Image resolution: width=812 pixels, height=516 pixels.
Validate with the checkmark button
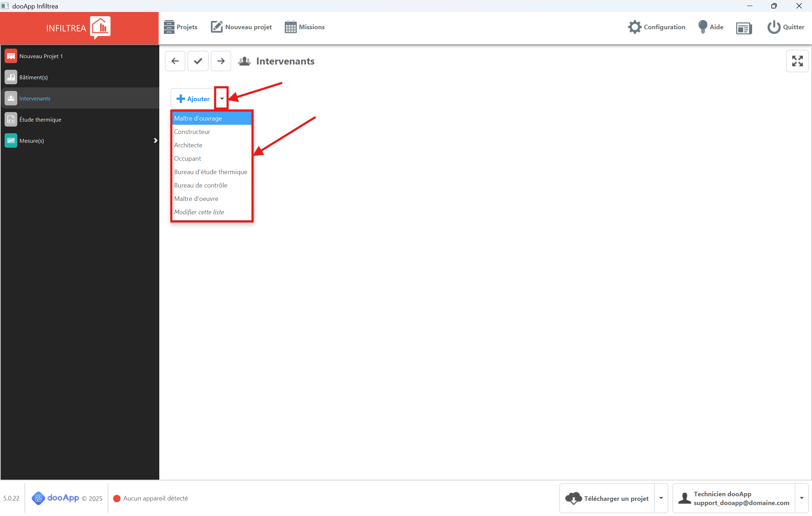198,61
